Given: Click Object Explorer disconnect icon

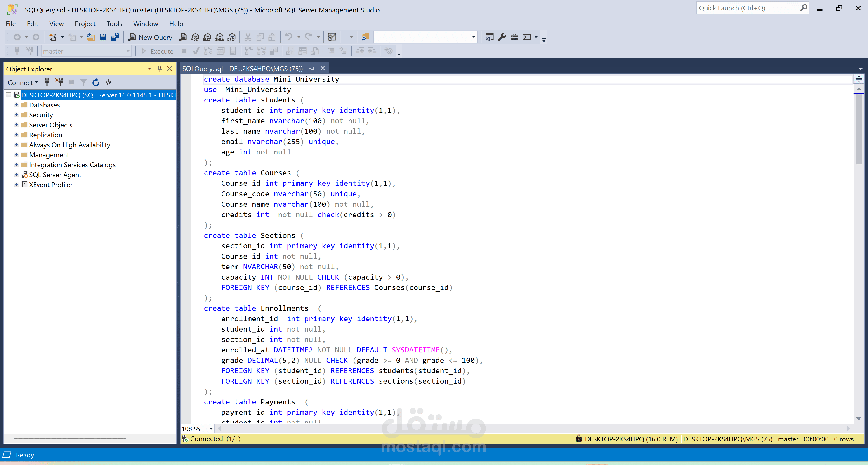Looking at the screenshot, I should click(x=60, y=82).
